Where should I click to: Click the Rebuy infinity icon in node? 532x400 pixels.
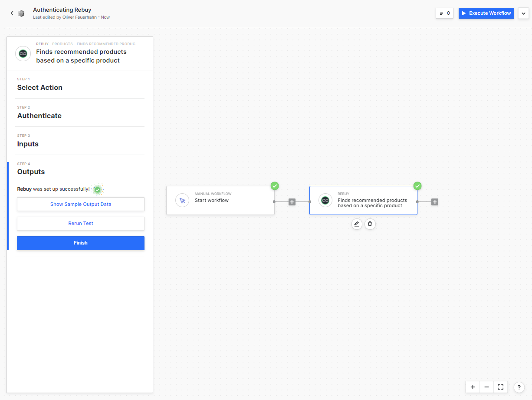pyautogui.click(x=325, y=200)
